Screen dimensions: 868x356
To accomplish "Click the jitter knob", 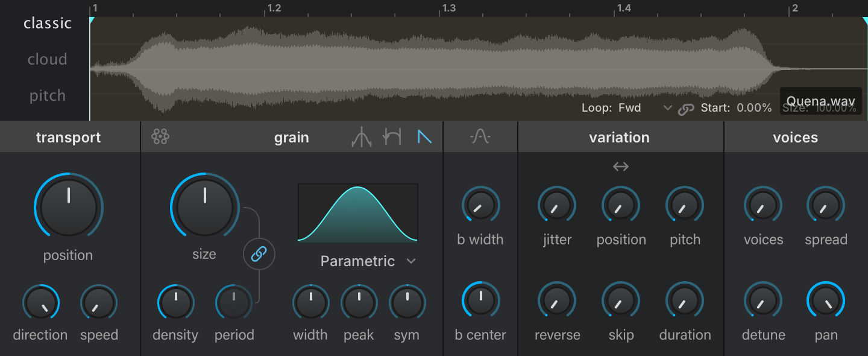I will (557, 205).
